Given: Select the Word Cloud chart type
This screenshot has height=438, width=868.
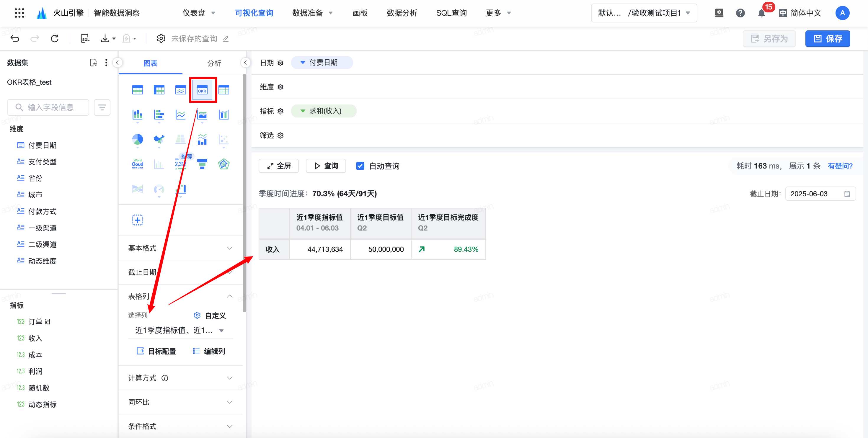Looking at the screenshot, I should tap(138, 164).
